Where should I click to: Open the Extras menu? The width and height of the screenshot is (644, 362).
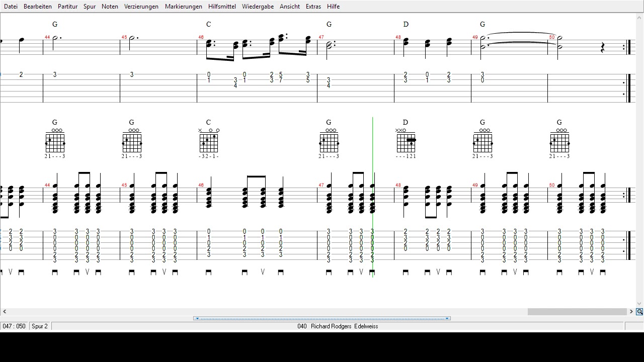pos(313,7)
